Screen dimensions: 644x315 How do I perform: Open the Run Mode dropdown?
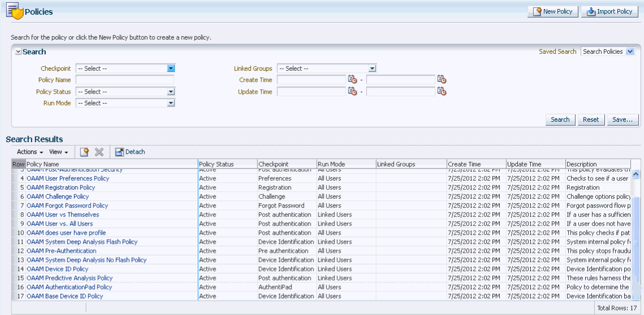tap(125, 103)
